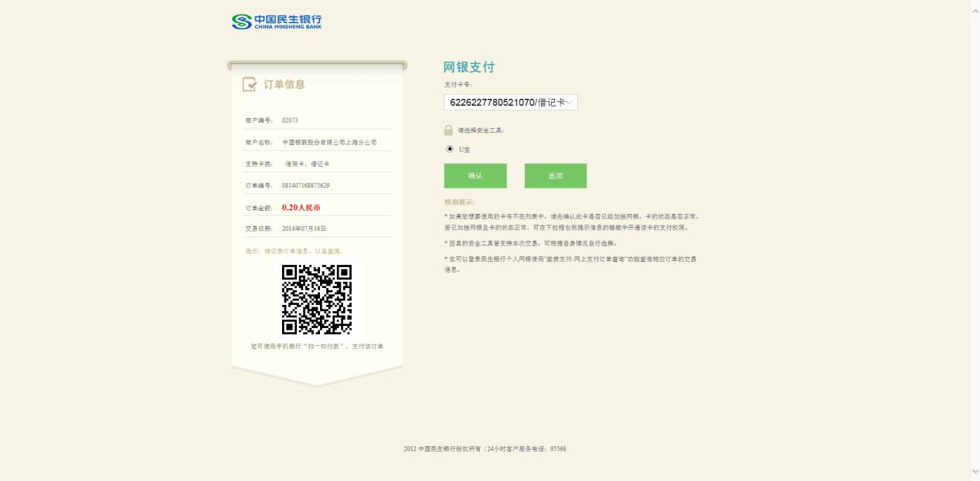The image size is (980, 481).
Task: Click the green 确认 button
Action: (x=475, y=176)
